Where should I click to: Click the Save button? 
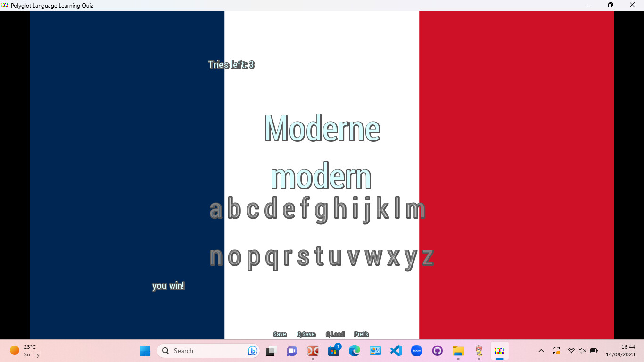pos(280,334)
